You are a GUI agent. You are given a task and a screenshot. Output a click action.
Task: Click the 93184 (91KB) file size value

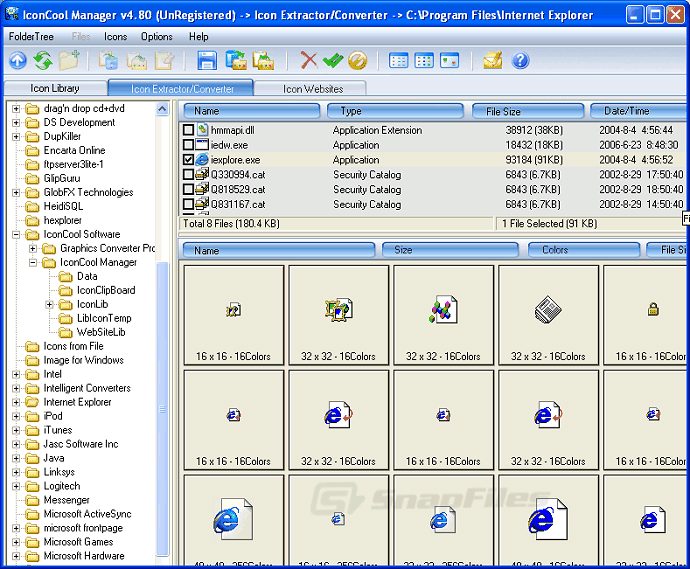pyautogui.click(x=534, y=160)
